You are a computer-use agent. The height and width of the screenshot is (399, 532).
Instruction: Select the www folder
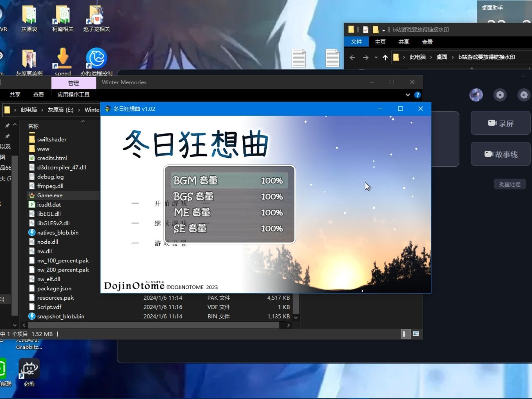coord(43,149)
